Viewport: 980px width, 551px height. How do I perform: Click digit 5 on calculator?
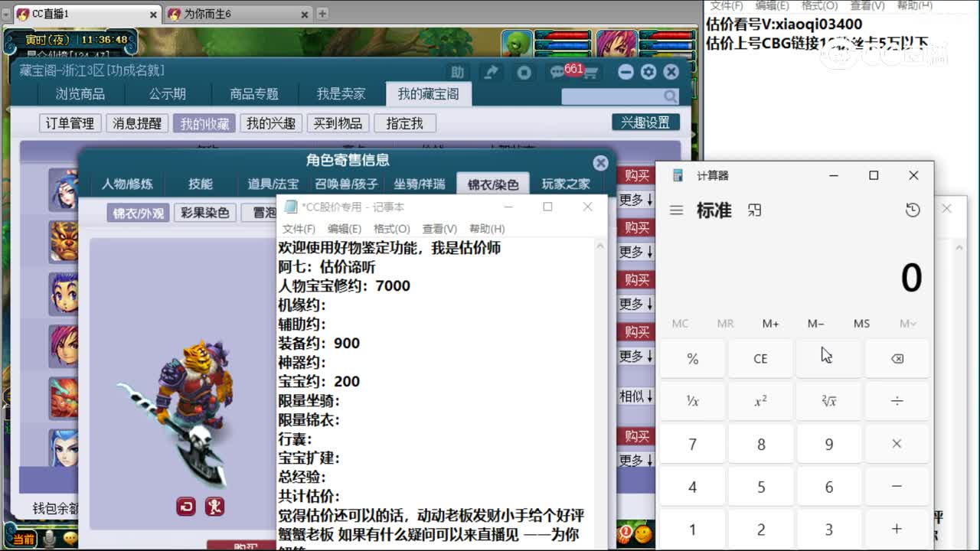[760, 487]
